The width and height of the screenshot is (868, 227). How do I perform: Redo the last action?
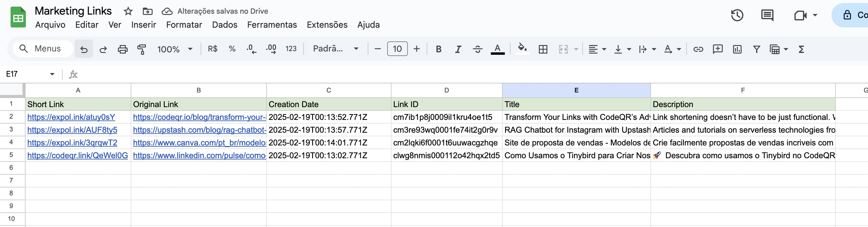pyautogui.click(x=103, y=49)
